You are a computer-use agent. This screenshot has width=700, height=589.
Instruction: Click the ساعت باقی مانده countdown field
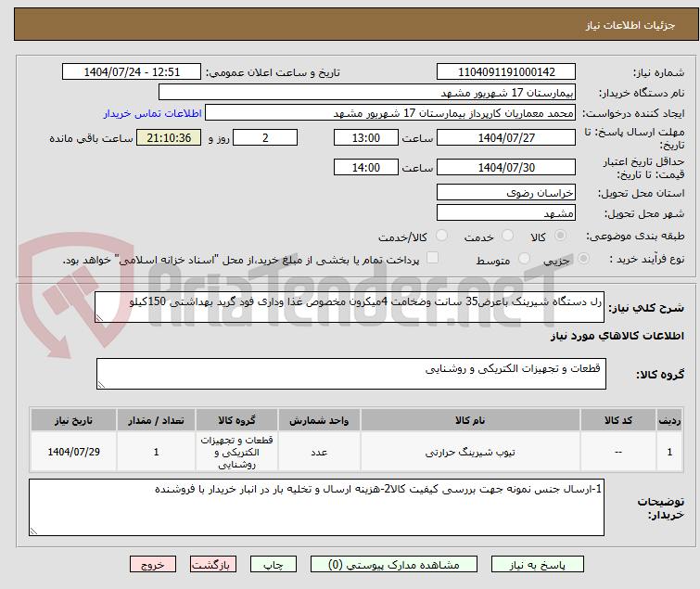point(169,137)
